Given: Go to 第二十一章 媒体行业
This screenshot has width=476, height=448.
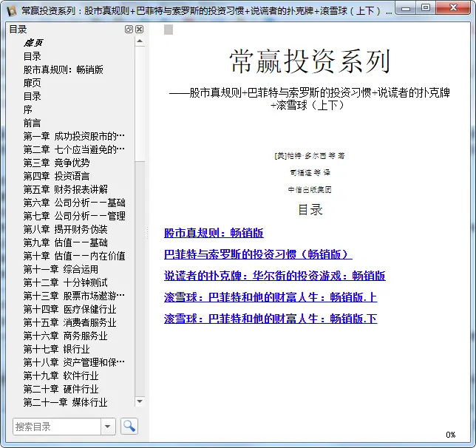Looking at the screenshot, I should point(66,402).
